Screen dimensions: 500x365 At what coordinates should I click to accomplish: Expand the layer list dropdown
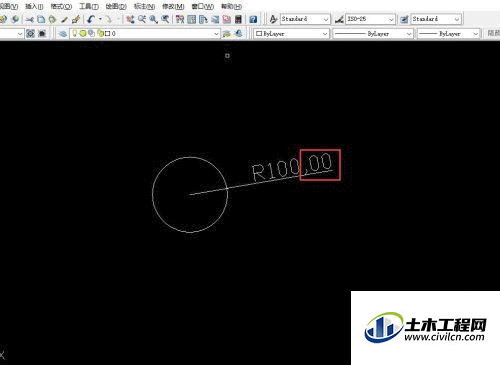tap(216, 34)
